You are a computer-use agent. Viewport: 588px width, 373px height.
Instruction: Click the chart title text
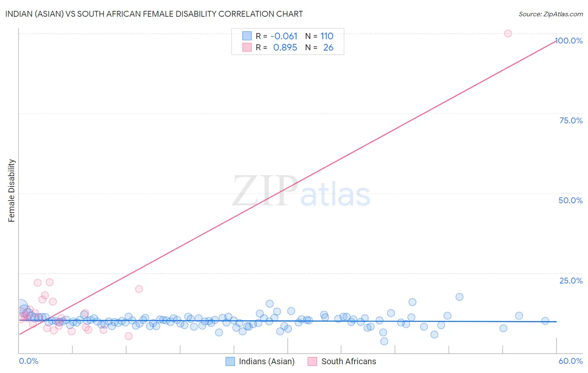(154, 14)
